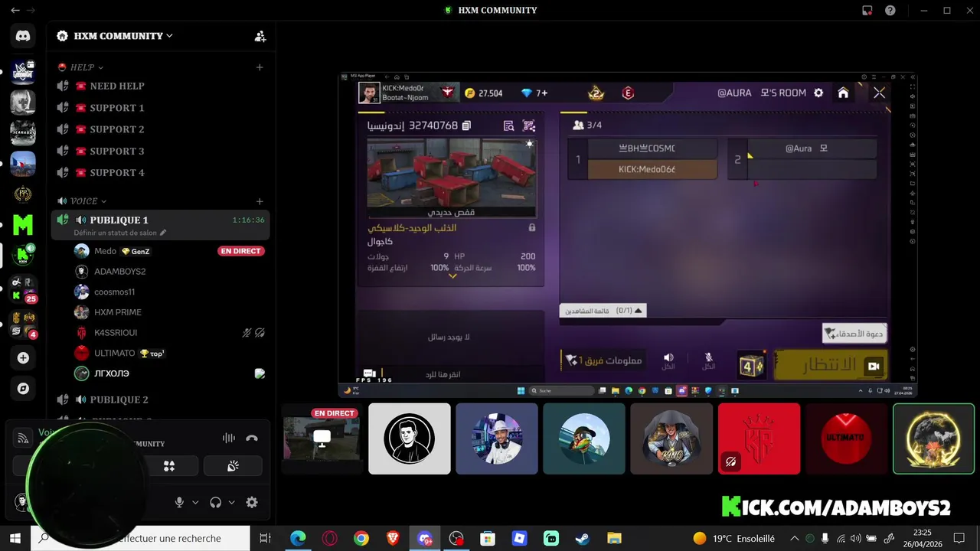Click the Add a Server plus icon
The image size is (980, 551).
(x=22, y=358)
